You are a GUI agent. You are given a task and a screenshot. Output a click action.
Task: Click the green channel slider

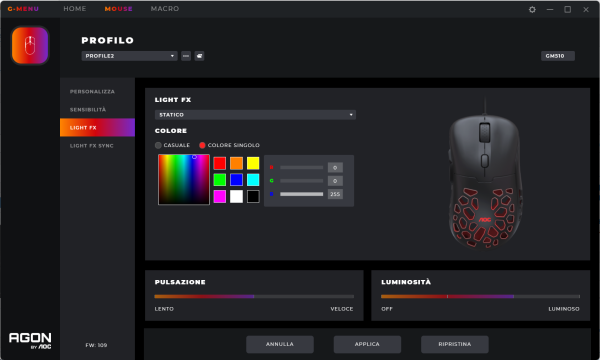click(x=302, y=181)
